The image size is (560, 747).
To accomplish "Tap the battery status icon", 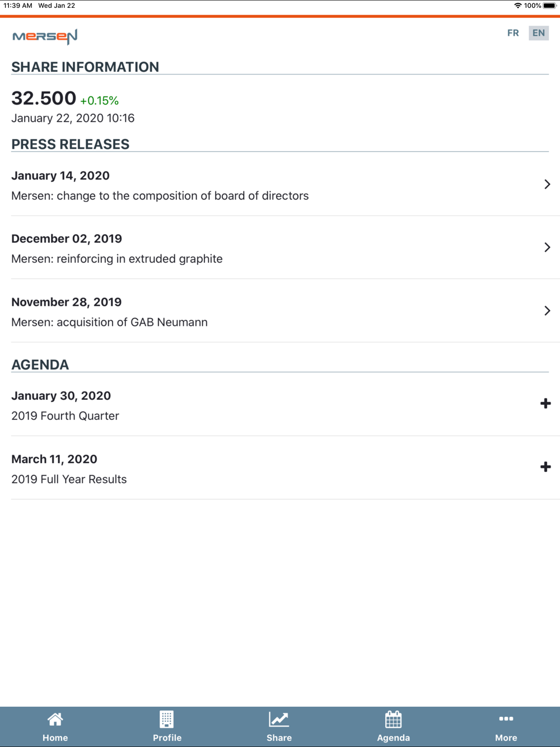I will click(x=549, y=6).
